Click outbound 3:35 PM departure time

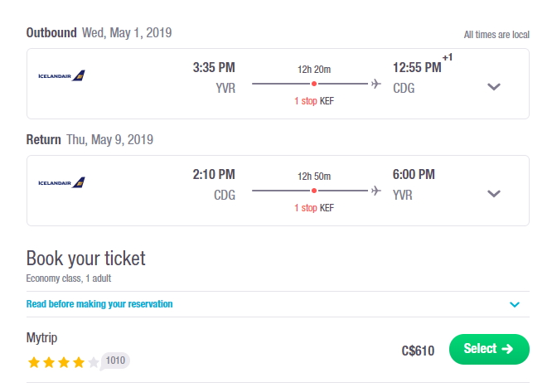click(x=214, y=68)
